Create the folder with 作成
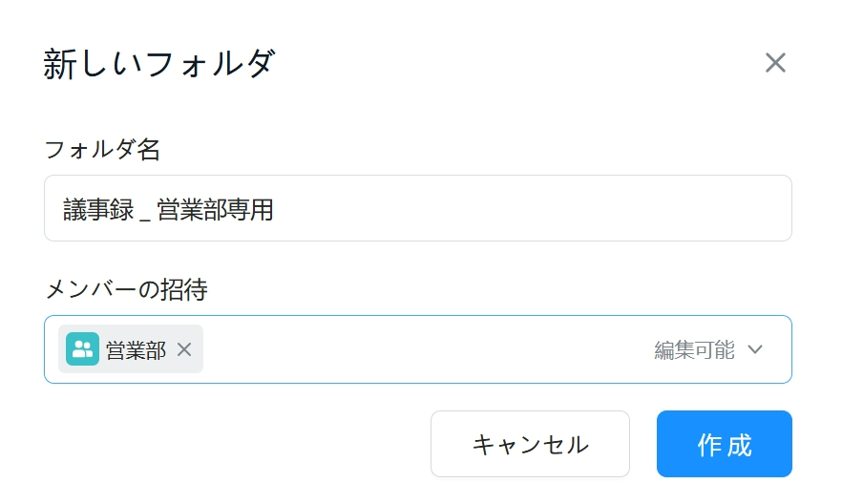Viewport: 842px width, 504px height. (724, 444)
